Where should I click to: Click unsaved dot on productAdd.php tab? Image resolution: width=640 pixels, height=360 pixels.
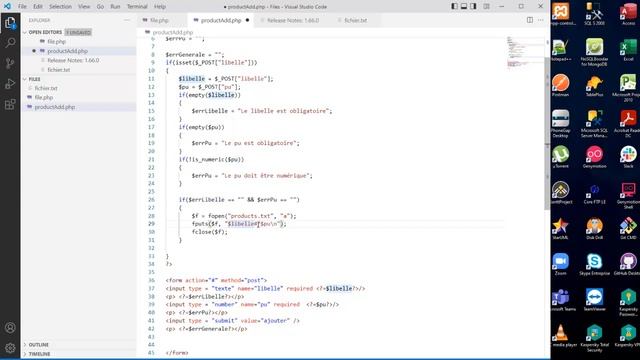[x=247, y=20]
